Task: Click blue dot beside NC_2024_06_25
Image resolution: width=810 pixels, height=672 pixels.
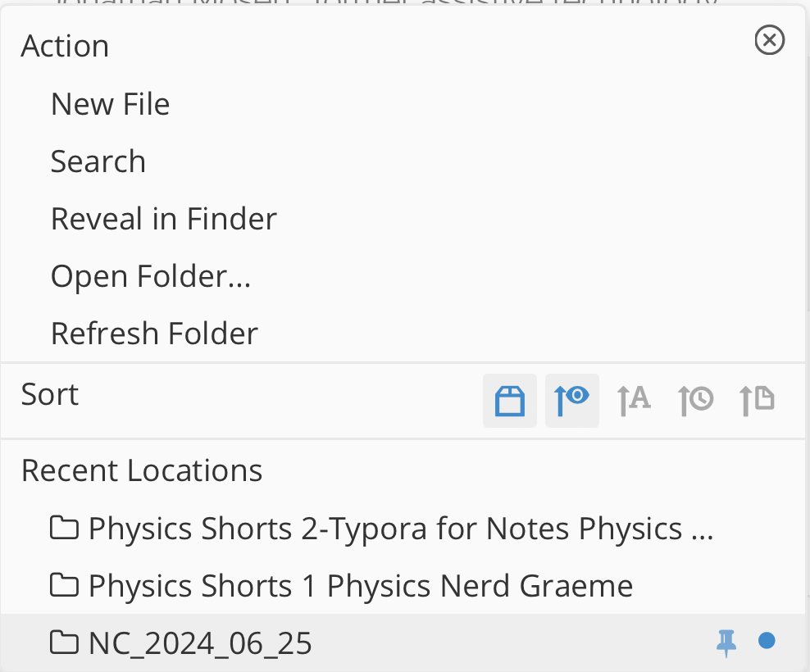Action: pos(767,641)
